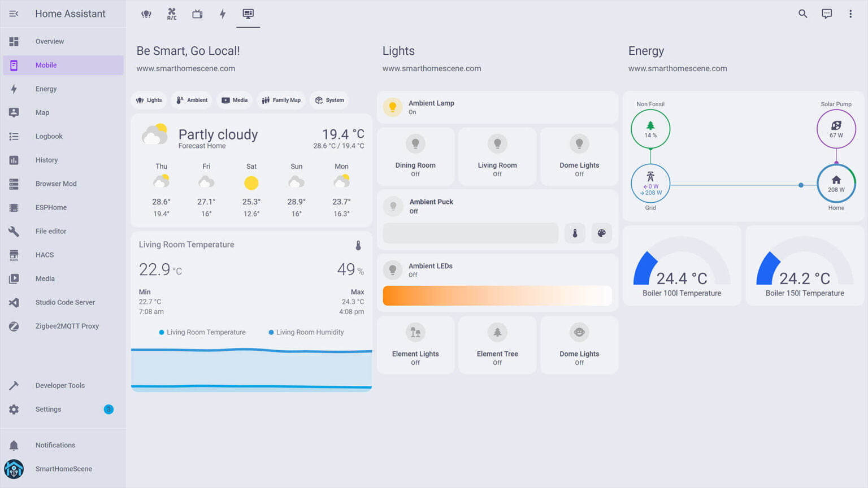Turn on the Living Room light
The height and width of the screenshot is (488, 868).
coord(497,156)
